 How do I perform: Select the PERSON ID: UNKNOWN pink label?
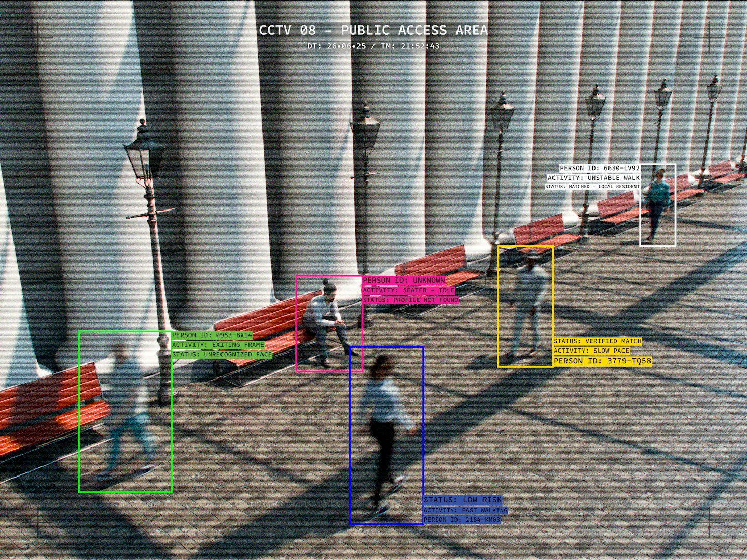[x=404, y=281]
